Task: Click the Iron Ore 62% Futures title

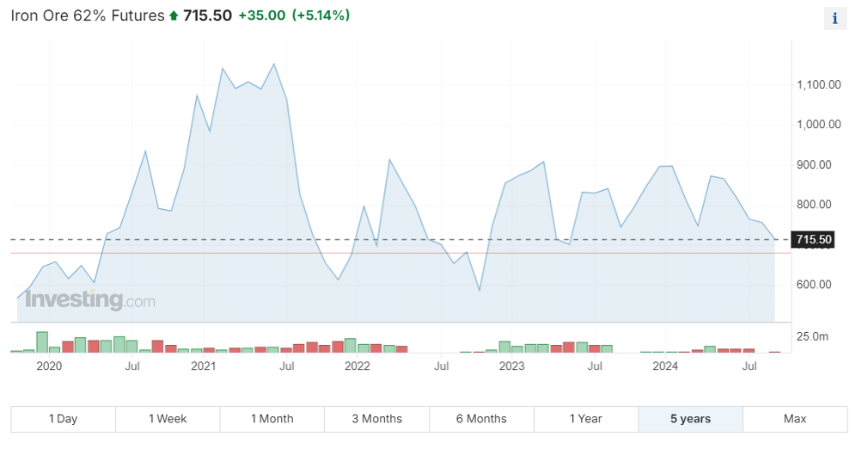Action: [x=87, y=16]
